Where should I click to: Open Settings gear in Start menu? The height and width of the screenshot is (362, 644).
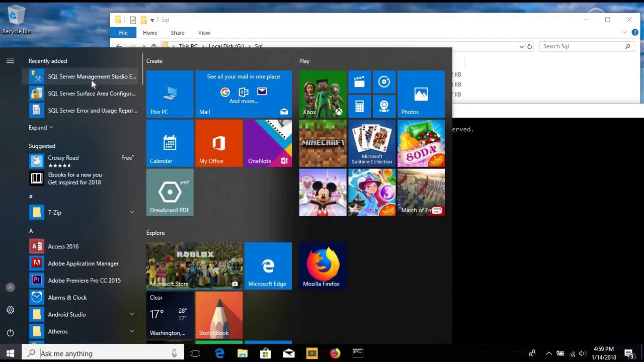(10, 310)
